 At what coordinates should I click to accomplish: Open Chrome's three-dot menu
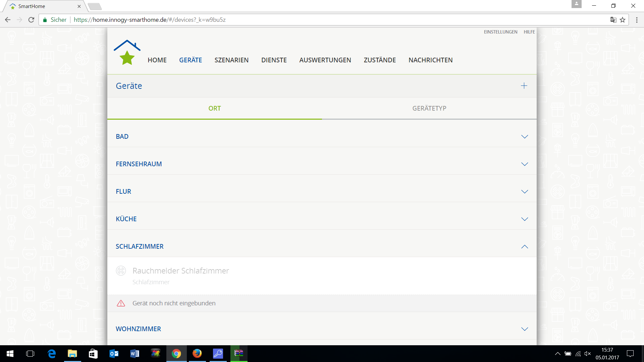coord(637,20)
